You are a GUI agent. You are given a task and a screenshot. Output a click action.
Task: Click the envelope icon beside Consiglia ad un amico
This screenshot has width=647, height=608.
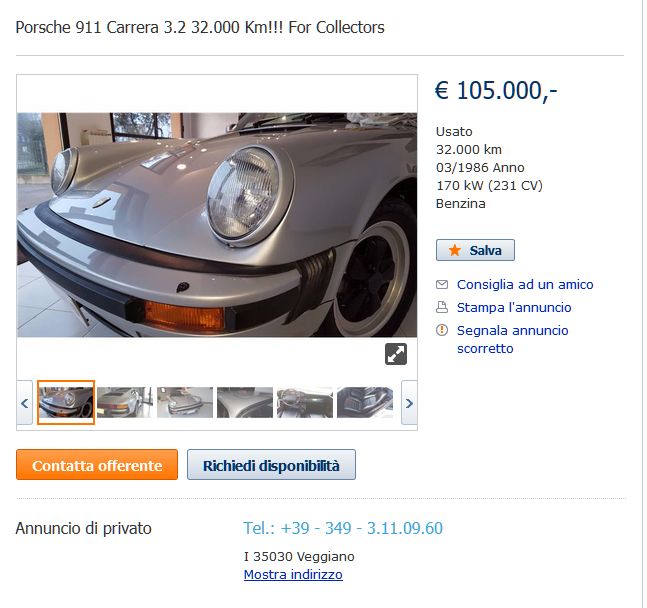tap(444, 286)
